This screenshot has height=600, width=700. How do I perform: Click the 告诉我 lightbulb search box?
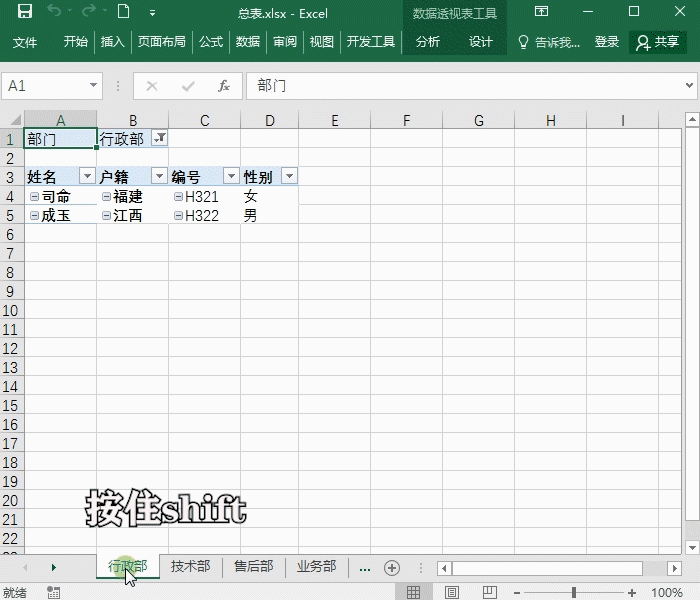pyautogui.click(x=549, y=42)
